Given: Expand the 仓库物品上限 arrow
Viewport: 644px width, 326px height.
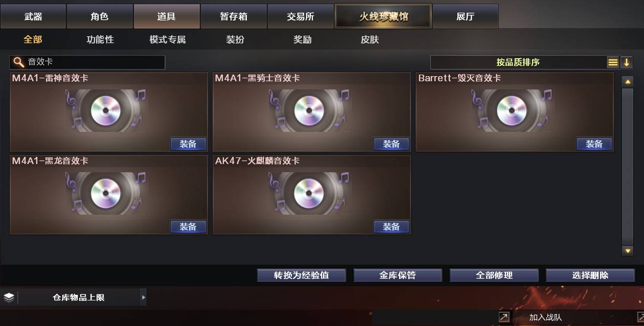Looking at the screenshot, I should (x=143, y=297).
